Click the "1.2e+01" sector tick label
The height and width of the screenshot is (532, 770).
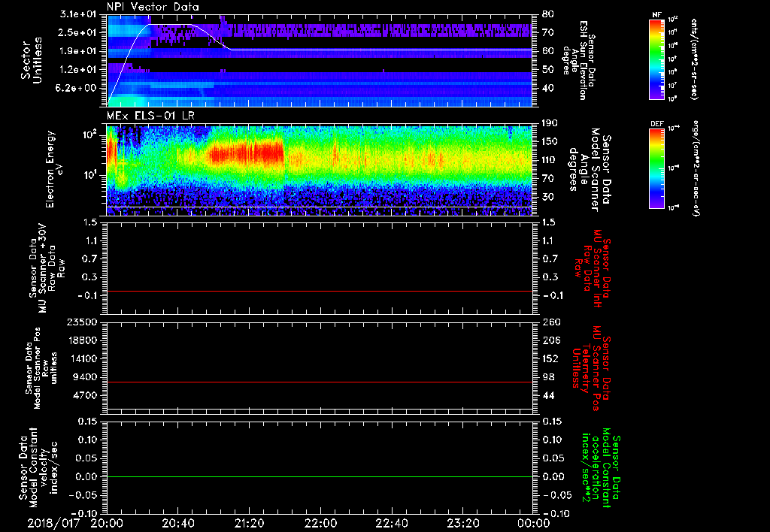[78, 70]
